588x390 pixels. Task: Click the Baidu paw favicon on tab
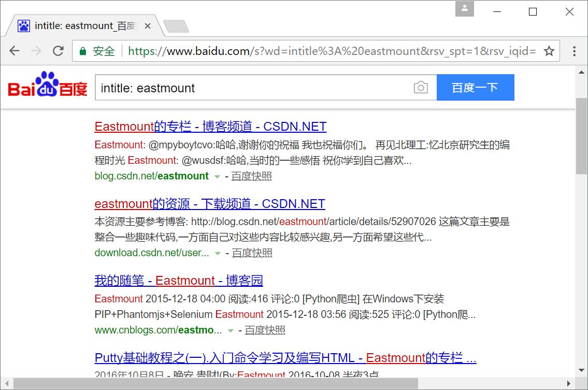click(24, 26)
